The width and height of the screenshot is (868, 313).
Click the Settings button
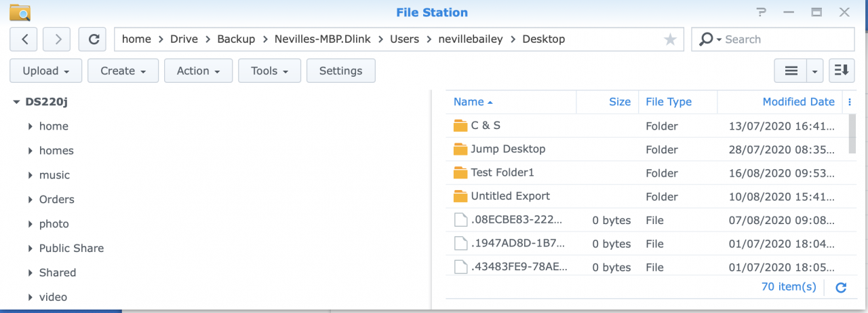coord(340,71)
